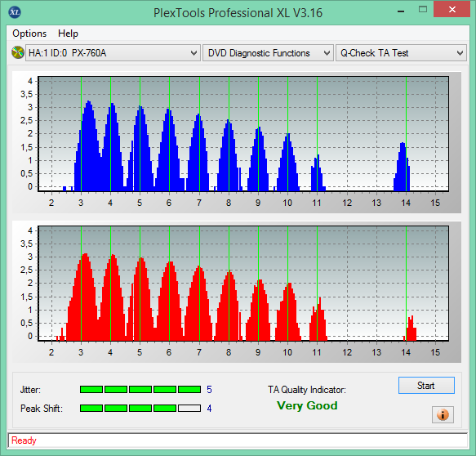
Task: Close the PlexTools window
Action: (452, 10)
